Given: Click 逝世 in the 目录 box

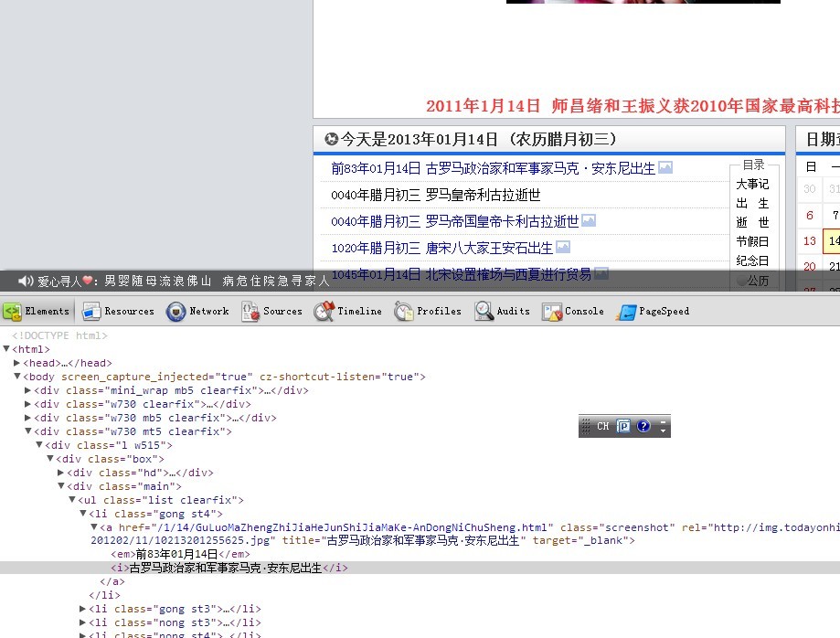Looking at the screenshot, I should [x=752, y=222].
